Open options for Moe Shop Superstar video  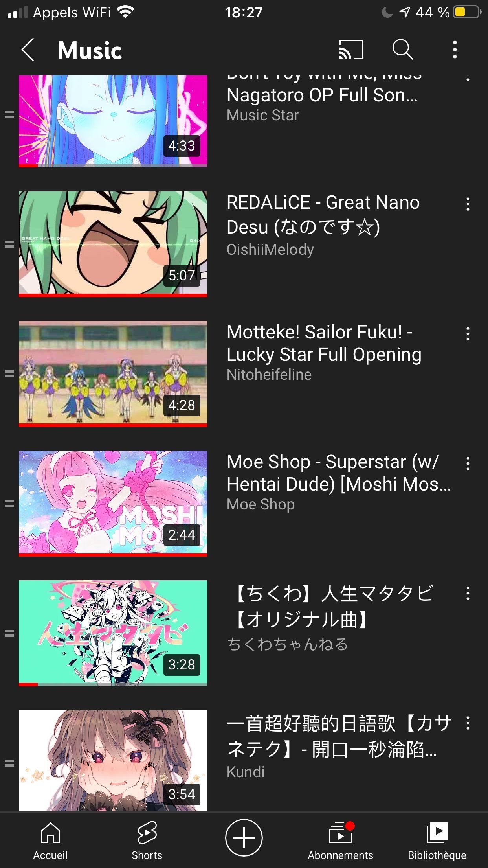[x=468, y=463]
